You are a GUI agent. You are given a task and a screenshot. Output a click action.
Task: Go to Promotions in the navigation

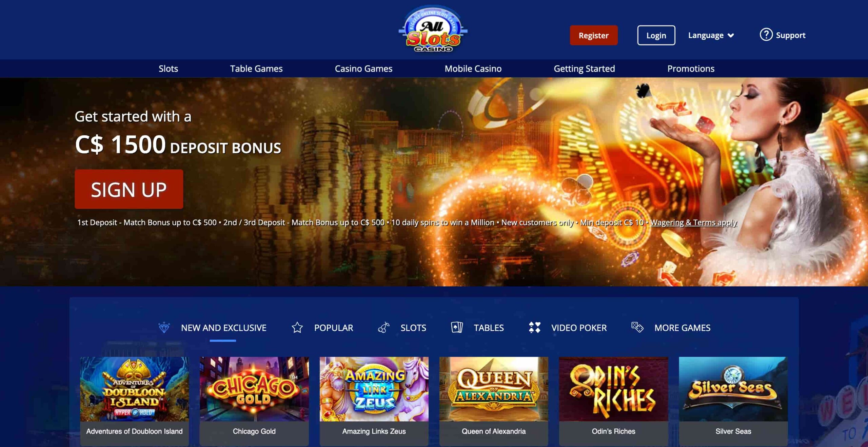click(691, 69)
